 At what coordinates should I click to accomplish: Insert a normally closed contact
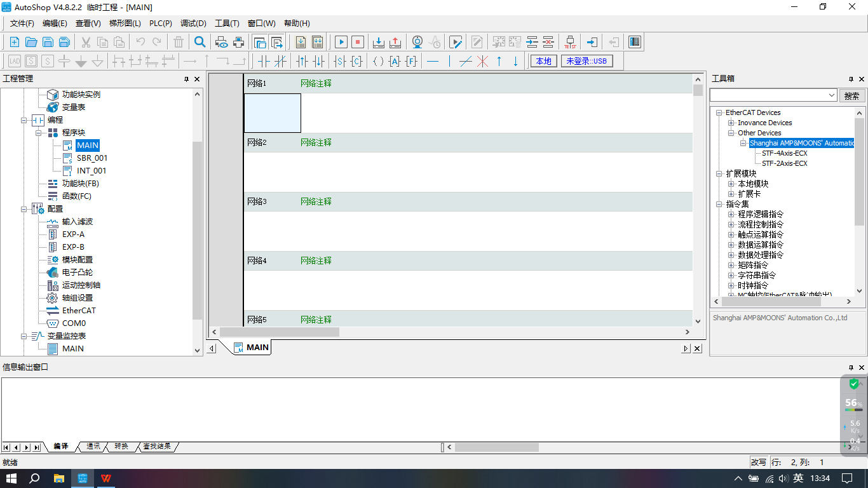(x=280, y=61)
